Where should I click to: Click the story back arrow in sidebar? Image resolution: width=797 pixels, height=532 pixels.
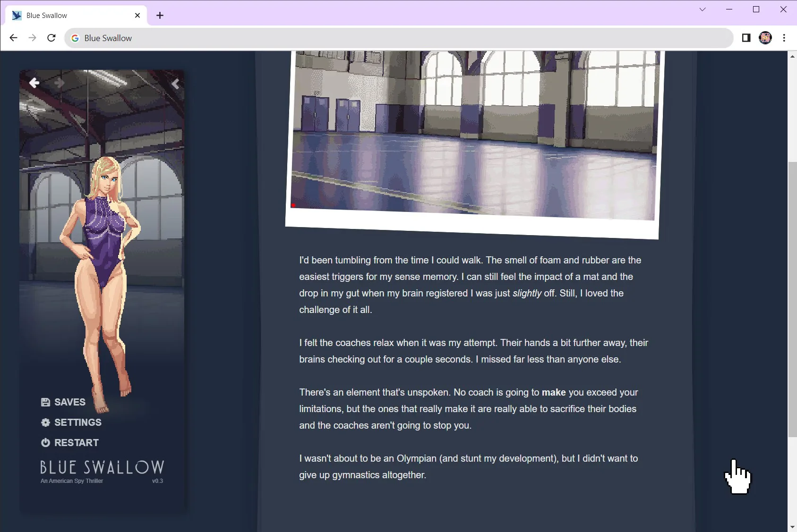(34, 83)
